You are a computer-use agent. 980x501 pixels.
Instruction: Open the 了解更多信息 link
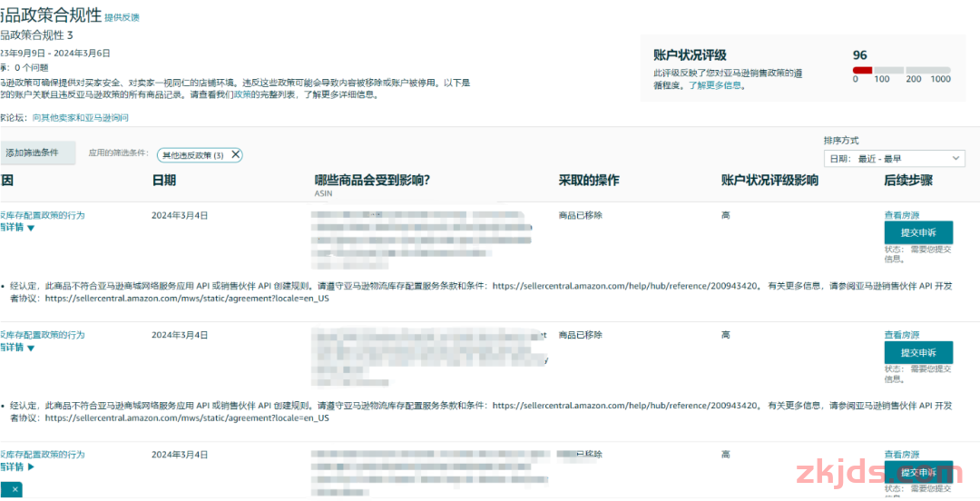[x=716, y=85]
